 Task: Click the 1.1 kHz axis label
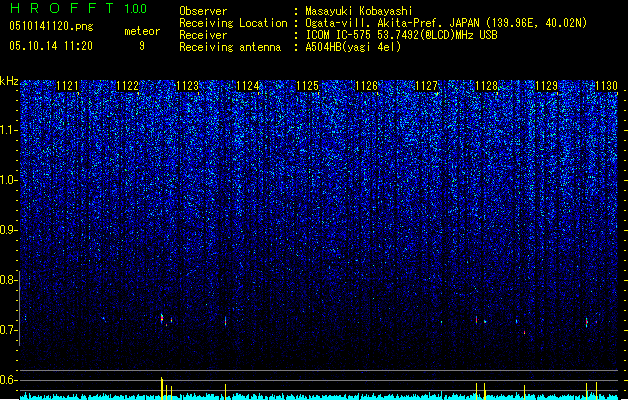tap(7, 130)
